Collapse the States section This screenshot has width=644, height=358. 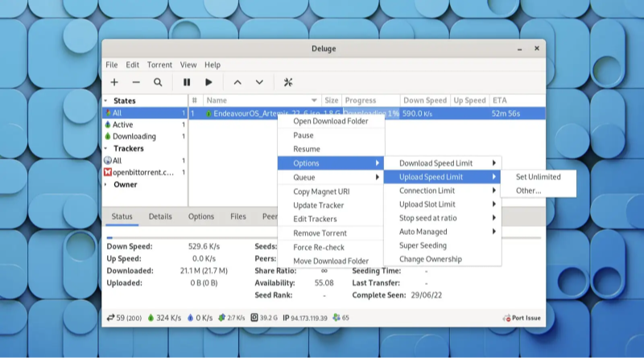click(106, 101)
